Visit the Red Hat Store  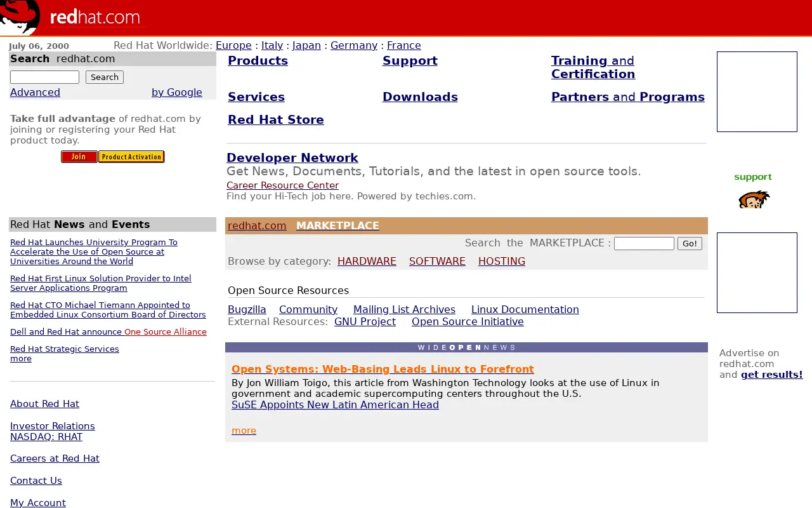coord(276,119)
